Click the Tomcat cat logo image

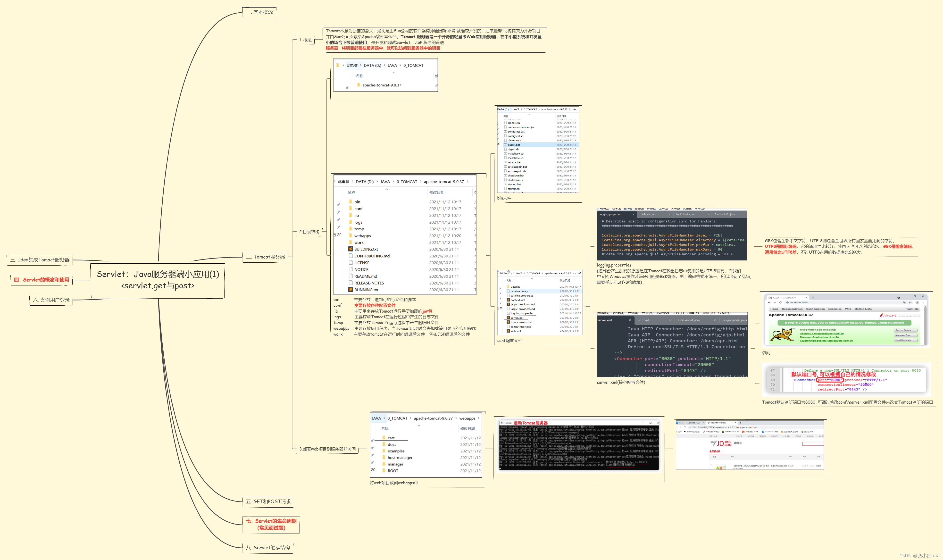click(782, 335)
